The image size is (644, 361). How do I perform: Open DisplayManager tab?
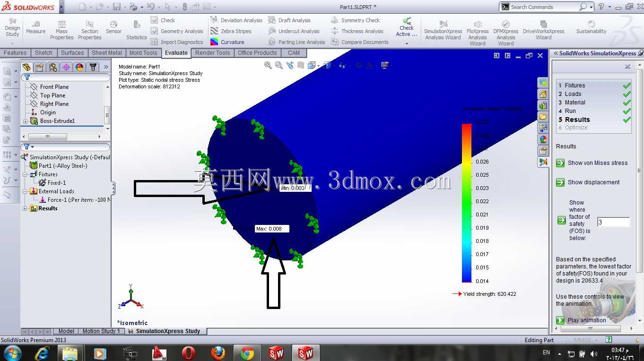(x=79, y=67)
